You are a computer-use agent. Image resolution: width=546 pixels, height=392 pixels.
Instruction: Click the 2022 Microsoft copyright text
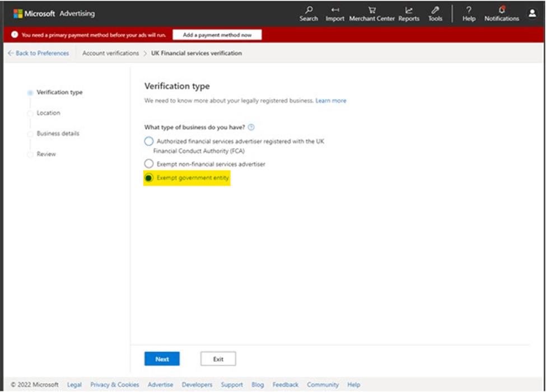35,385
